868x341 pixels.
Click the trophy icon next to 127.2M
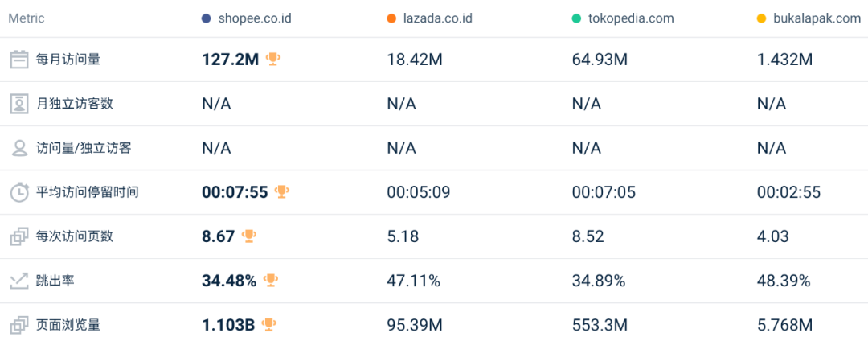click(x=273, y=59)
